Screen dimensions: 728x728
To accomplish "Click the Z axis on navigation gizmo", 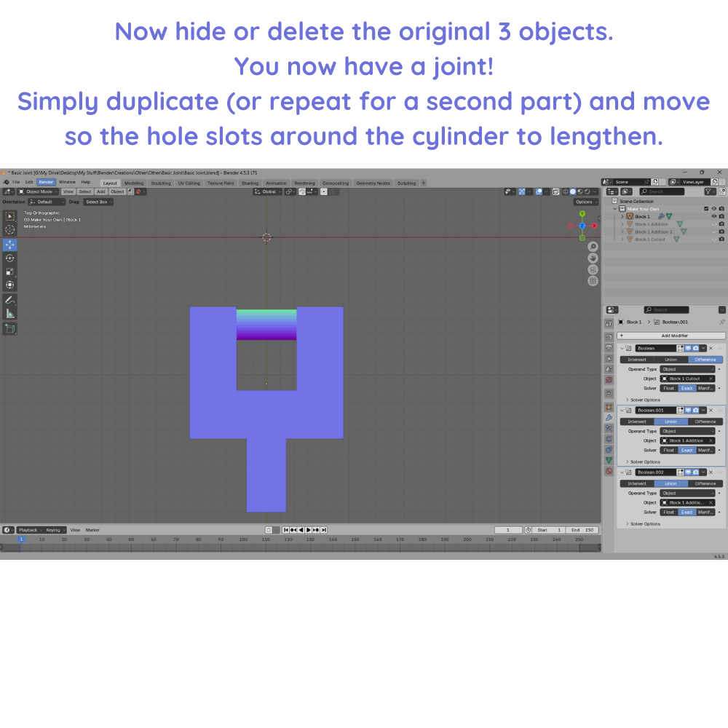I will pos(582,226).
